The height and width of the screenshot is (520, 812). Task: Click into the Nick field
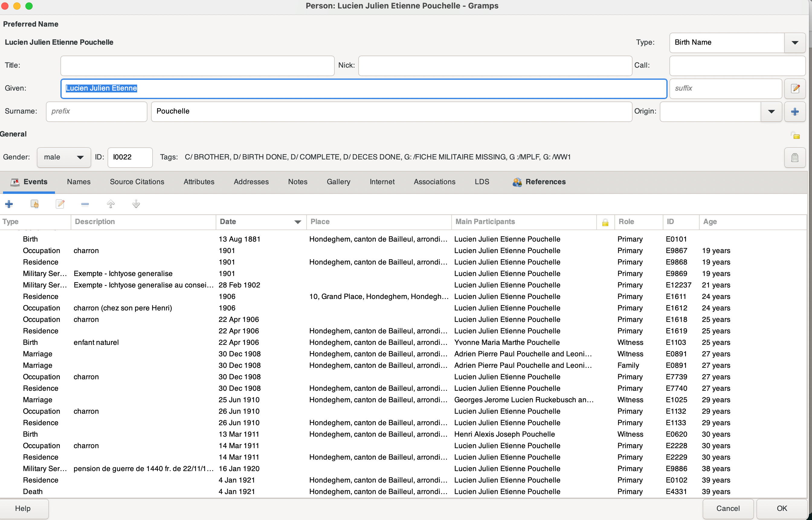(495, 66)
